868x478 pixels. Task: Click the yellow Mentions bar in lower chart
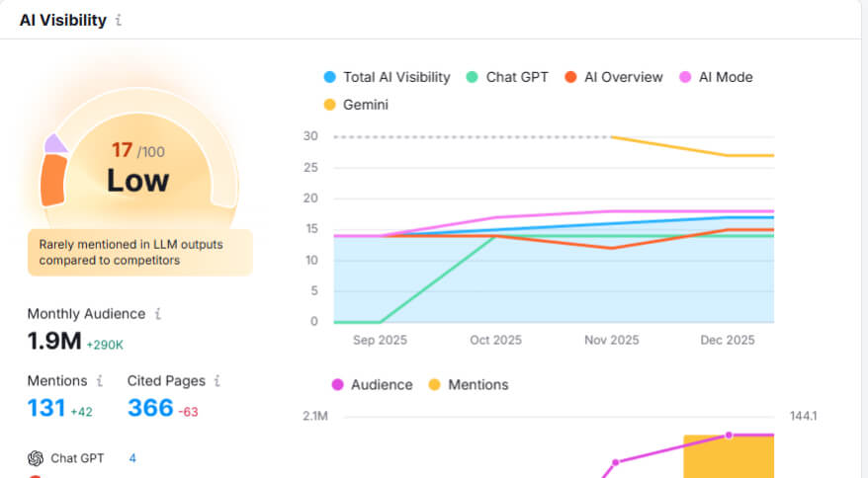(729, 456)
